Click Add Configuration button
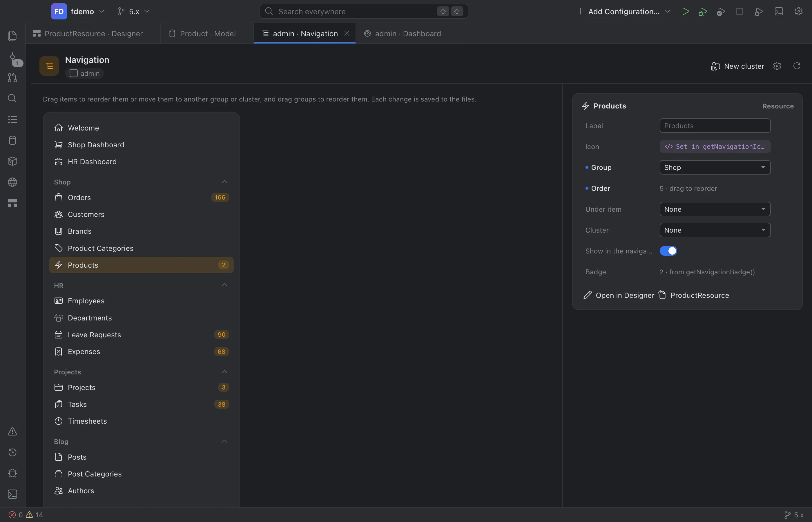Viewport: 812px width, 522px height. pyautogui.click(x=623, y=12)
